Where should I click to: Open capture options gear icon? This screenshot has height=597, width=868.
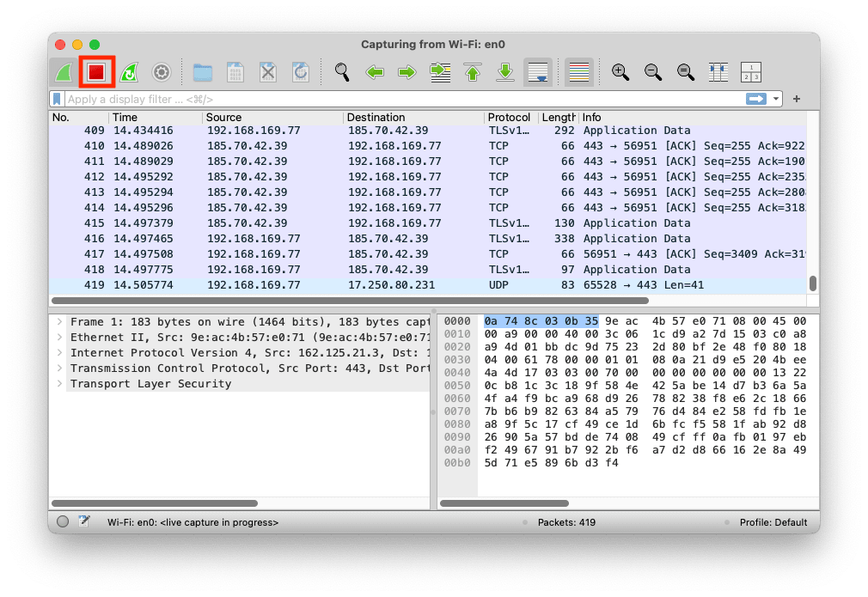[162, 72]
